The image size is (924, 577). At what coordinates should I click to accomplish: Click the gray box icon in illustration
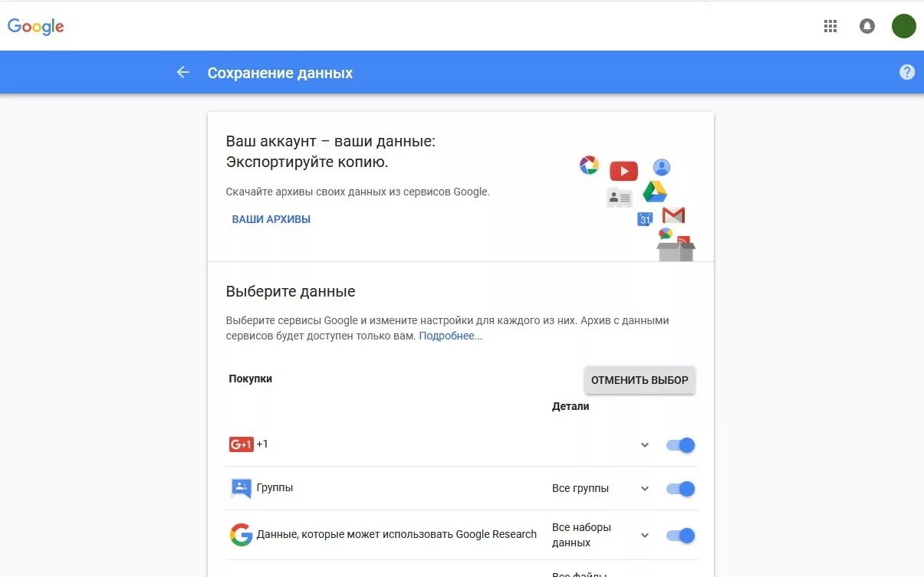pyautogui.click(x=676, y=251)
